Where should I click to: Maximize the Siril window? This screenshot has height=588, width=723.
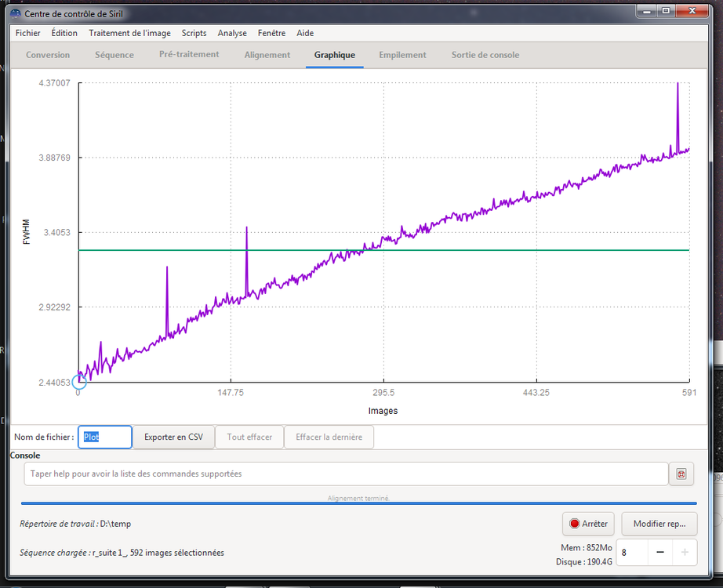tap(667, 11)
